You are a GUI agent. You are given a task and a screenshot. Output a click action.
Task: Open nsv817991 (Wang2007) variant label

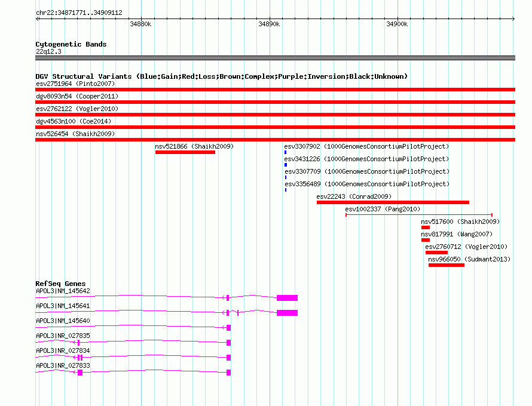tap(457, 234)
